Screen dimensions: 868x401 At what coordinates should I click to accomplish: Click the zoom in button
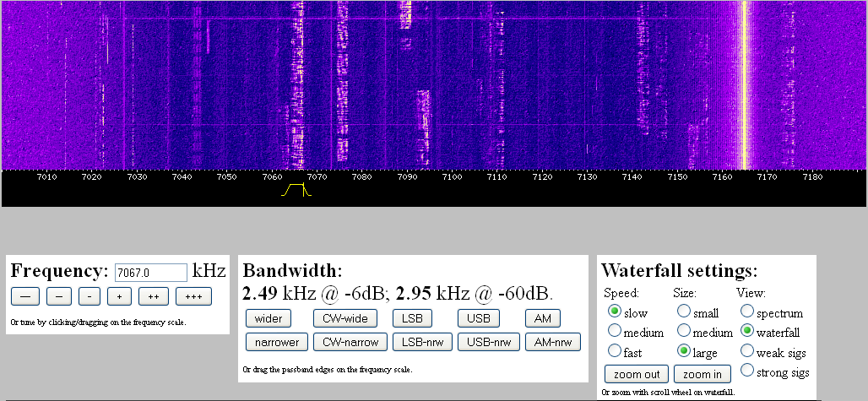[x=702, y=375]
